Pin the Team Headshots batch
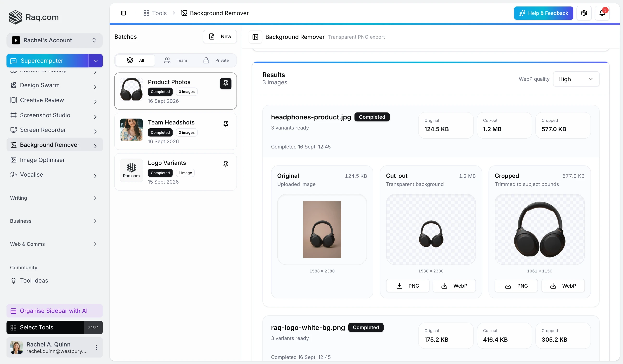 click(x=225, y=124)
